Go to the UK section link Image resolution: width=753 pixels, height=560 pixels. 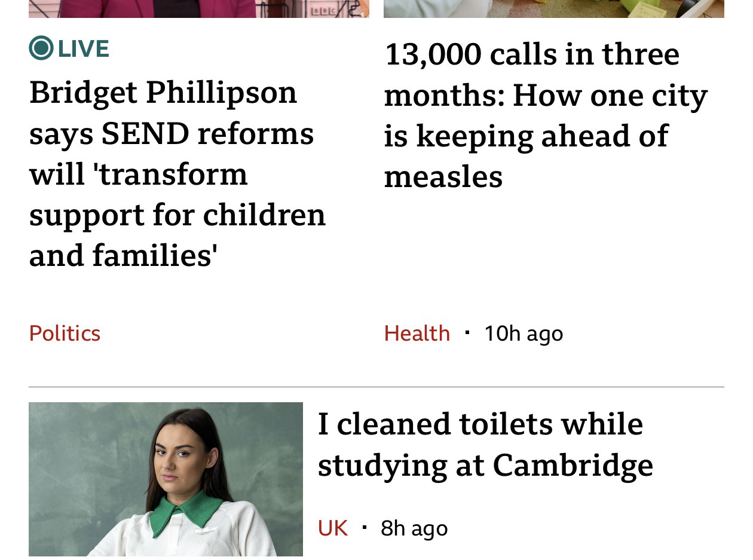tap(332, 528)
